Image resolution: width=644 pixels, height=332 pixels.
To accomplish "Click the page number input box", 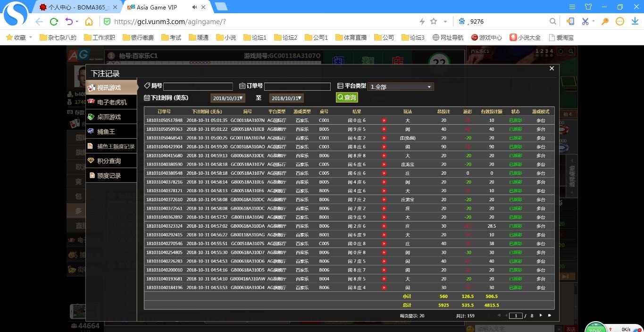I will point(516,315).
